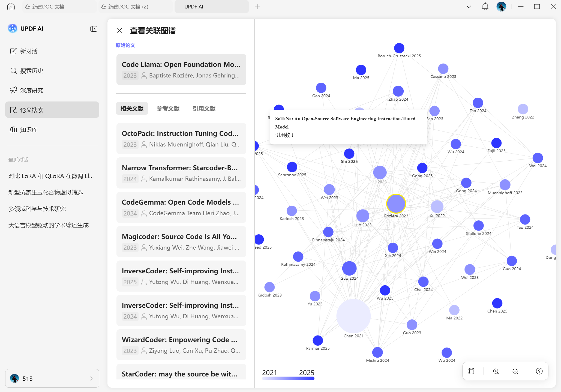Screen dimensions: 561x392
Task: Add a new tab with plus
Action: tap(257, 7)
